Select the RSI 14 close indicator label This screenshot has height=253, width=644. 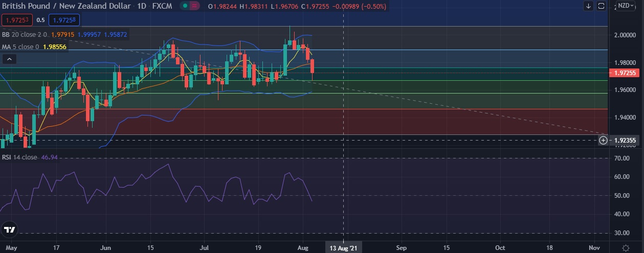click(19, 157)
